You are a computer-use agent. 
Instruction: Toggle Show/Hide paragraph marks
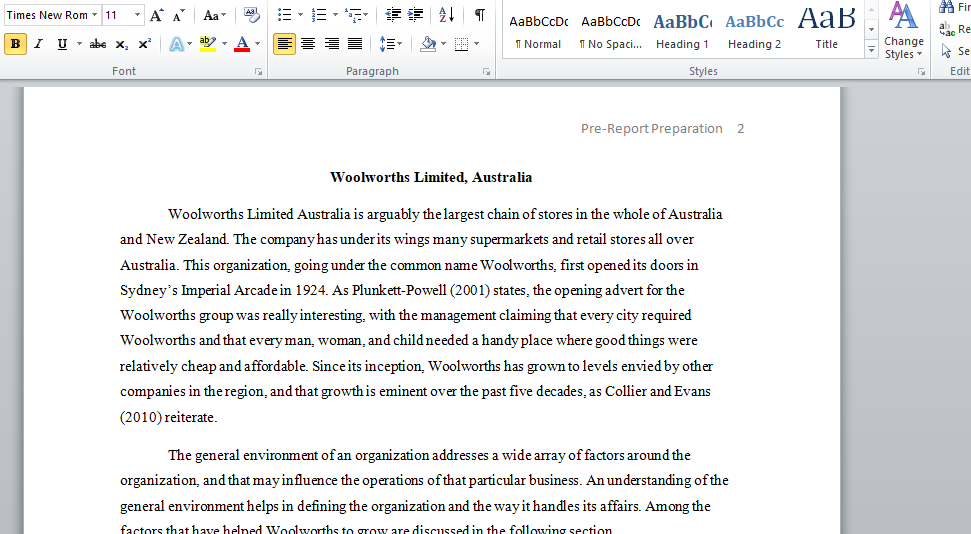click(480, 15)
